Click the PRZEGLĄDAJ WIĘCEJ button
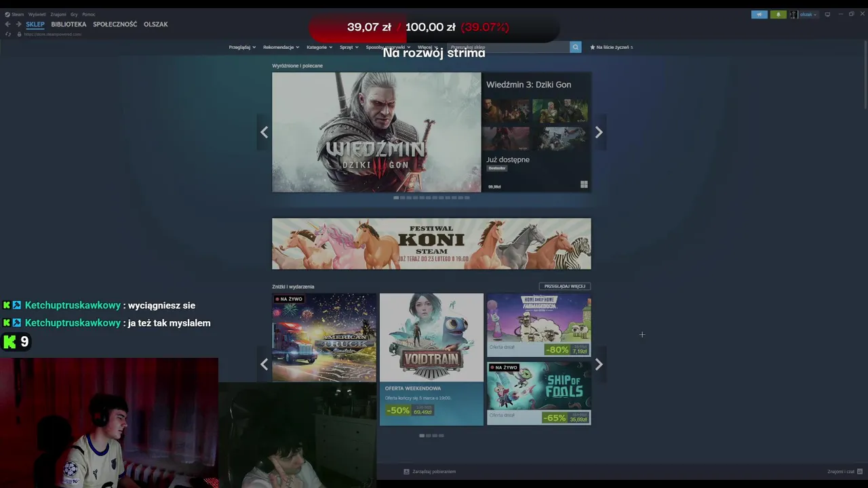Image resolution: width=868 pixels, height=488 pixels. (565, 286)
